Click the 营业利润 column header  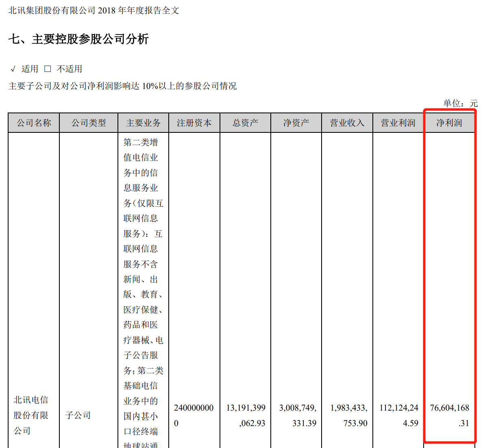pos(398,123)
